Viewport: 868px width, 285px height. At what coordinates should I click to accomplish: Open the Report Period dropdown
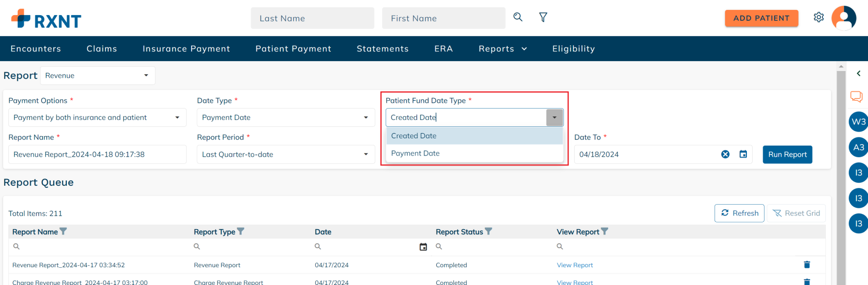pyautogui.click(x=286, y=155)
